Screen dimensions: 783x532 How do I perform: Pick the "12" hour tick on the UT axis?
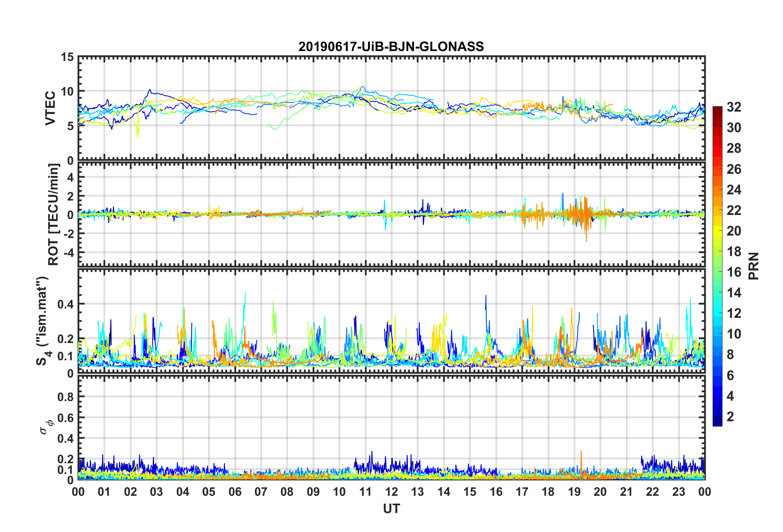[391, 492]
